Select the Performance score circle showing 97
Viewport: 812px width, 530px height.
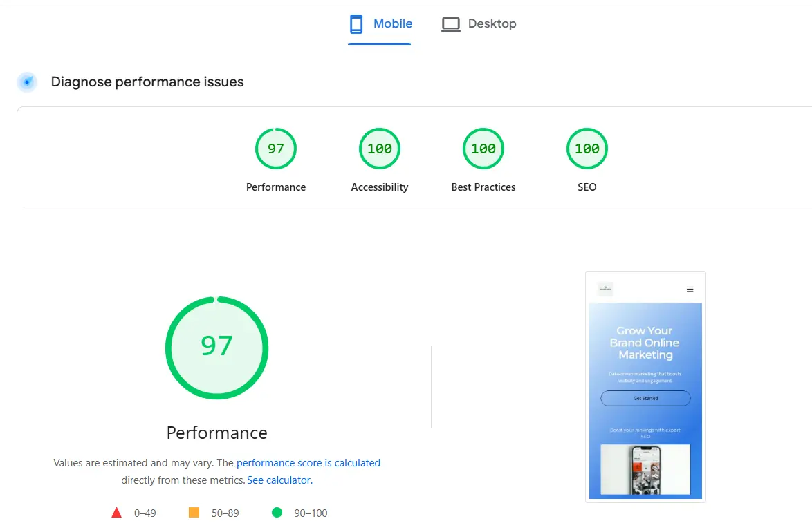[x=275, y=149]
